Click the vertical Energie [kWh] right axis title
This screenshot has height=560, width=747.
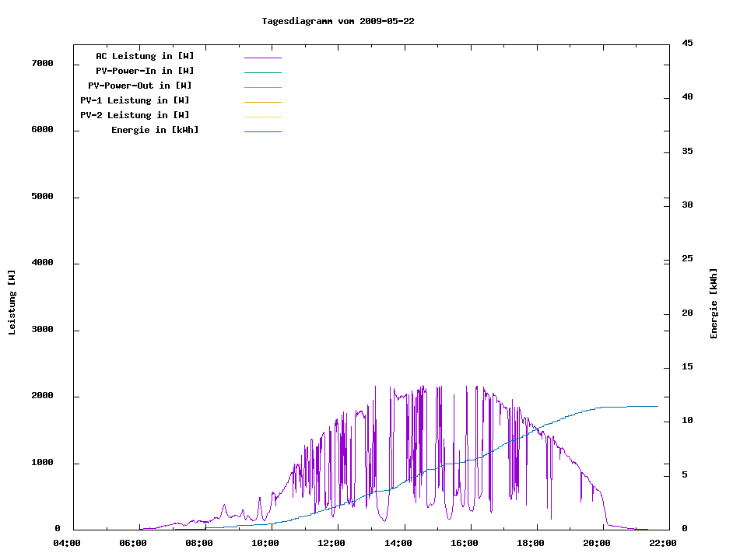click(714, 303)
